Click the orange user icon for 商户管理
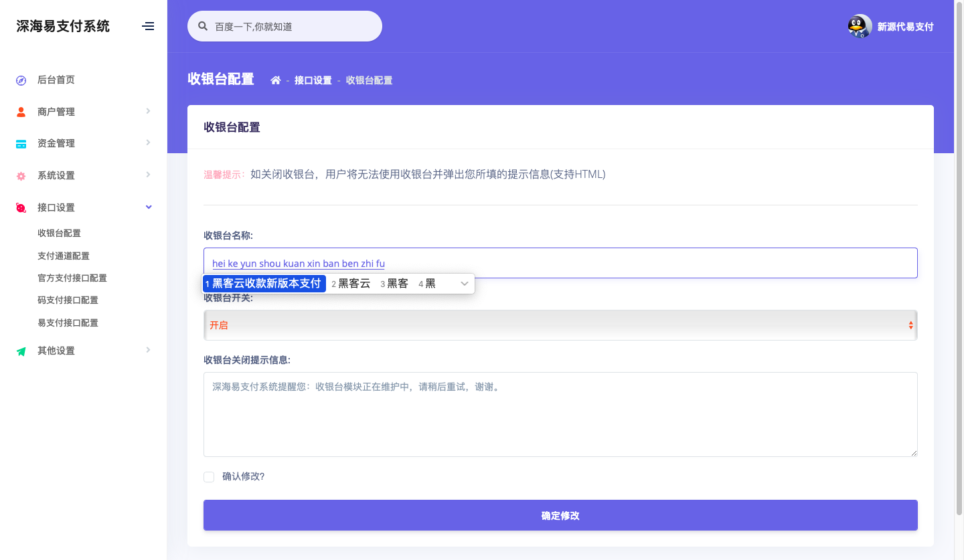The image size is (964, 560). pyautogui.click(x=21, y=112)
